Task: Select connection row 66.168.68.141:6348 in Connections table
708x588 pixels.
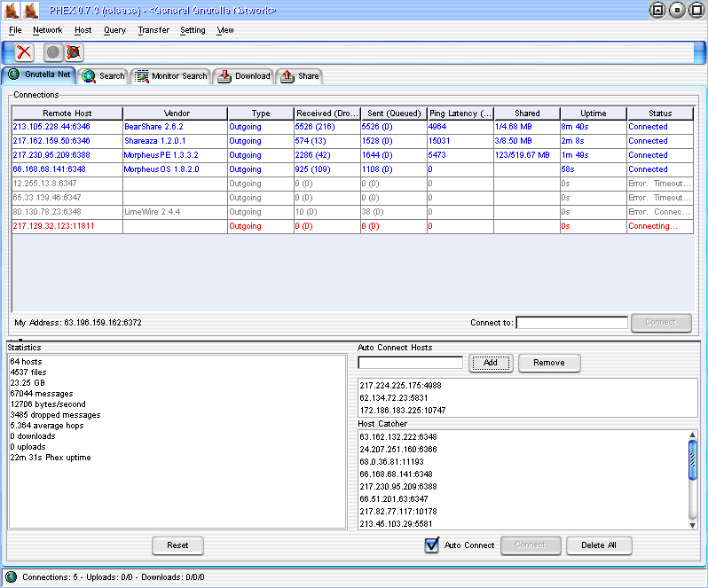Action: click(352, 169)
